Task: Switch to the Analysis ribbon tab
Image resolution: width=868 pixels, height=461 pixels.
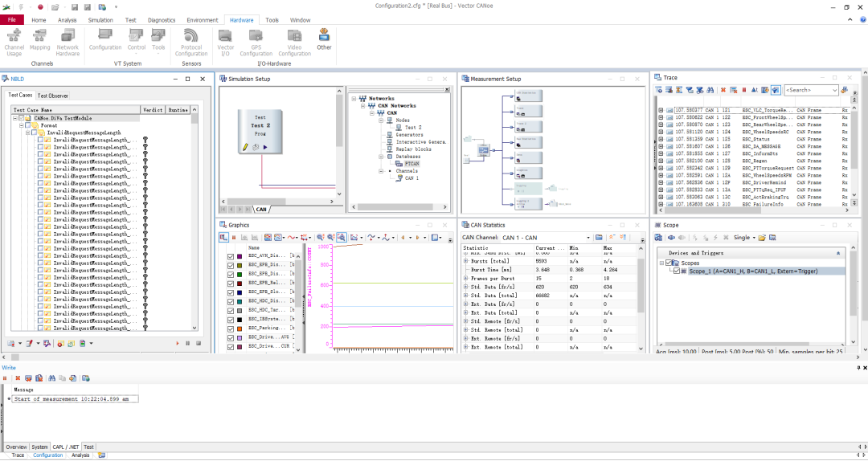Action: point(67,20)
